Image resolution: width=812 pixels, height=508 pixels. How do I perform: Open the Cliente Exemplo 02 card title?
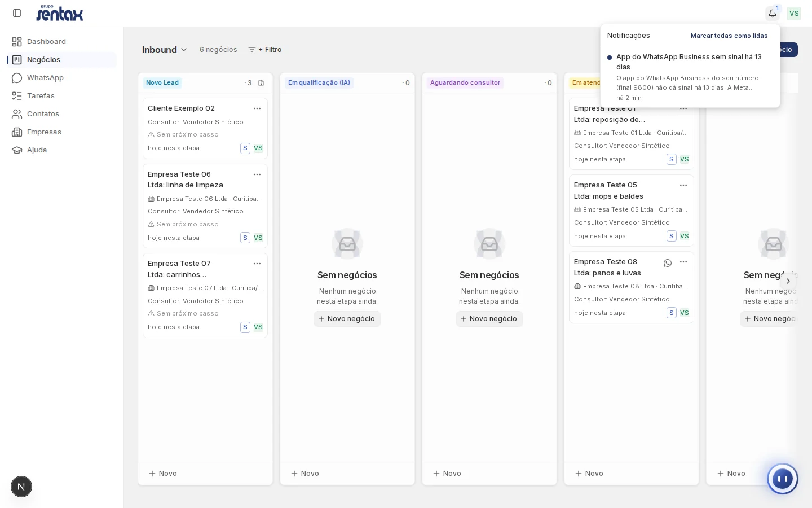pyautogui.click(x=181, y=108)
